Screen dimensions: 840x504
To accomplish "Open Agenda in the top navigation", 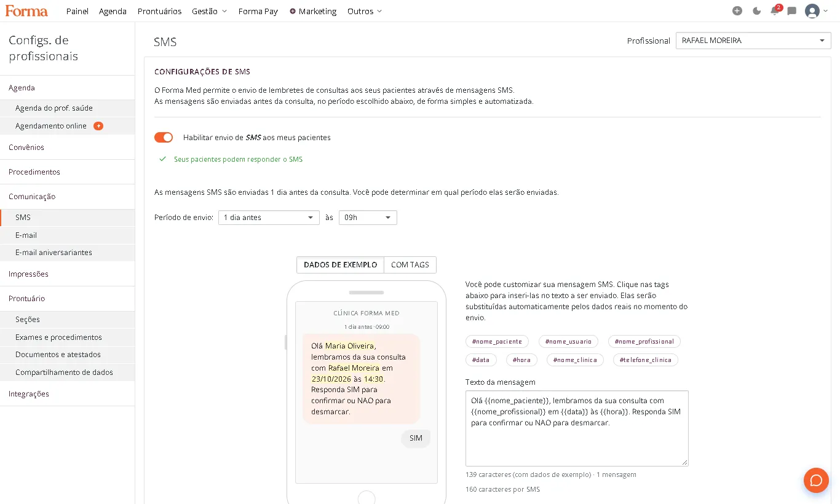I will (113, 11).
